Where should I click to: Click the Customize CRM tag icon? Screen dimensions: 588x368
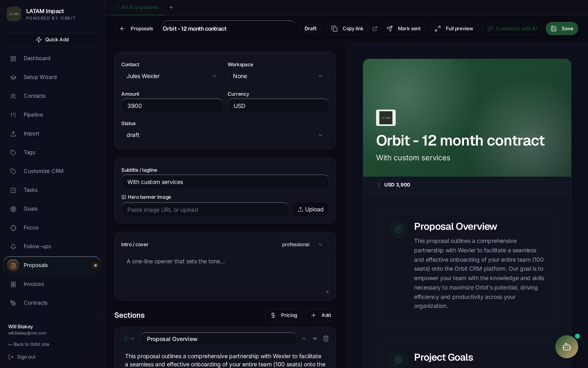pos(13,171)
